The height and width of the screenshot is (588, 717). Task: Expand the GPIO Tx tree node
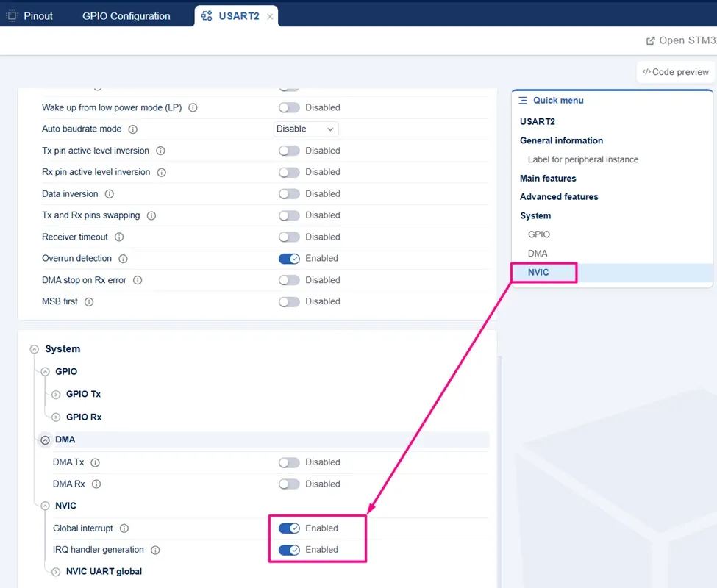point(56,394)
